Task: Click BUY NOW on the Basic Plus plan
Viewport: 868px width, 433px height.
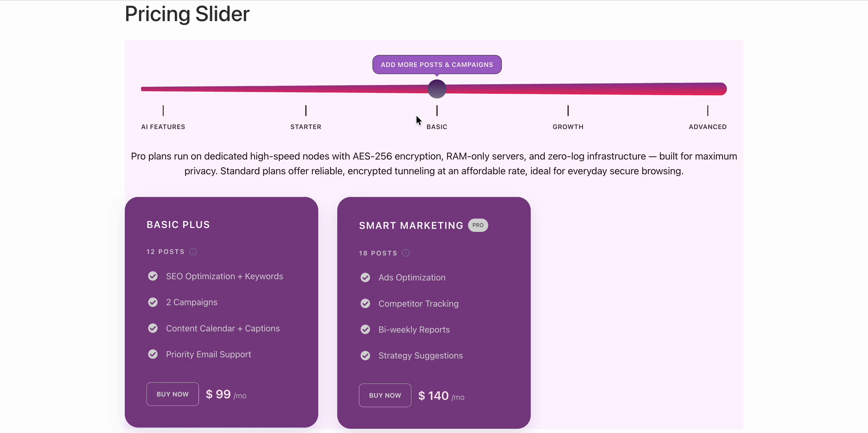Action: click(172, 394)
